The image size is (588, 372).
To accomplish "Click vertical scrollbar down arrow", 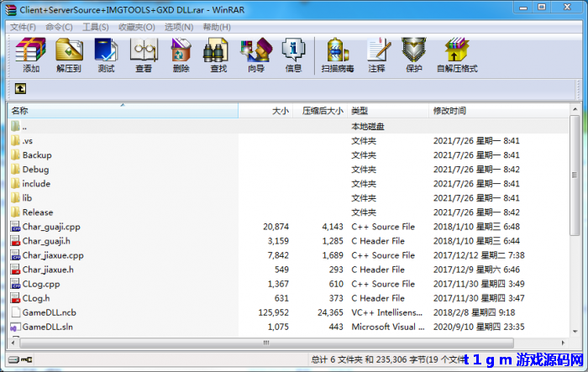I will (575, 331).
